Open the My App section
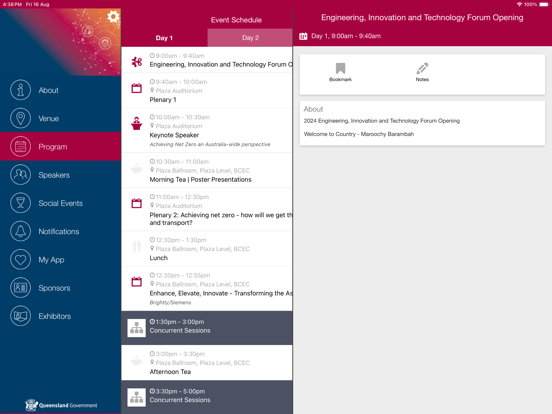The width and height of the screenshot is (552, 414). 61,259
